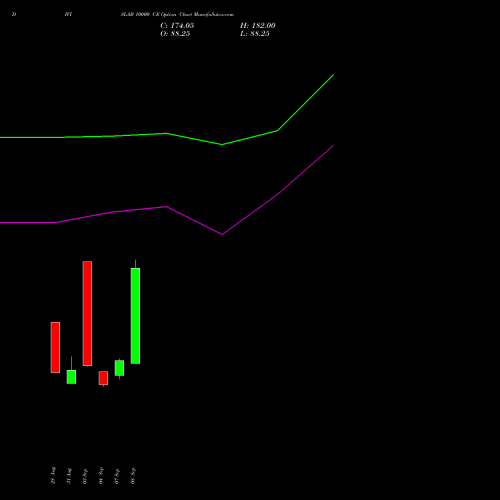
Task: Click the purple indicator line on the chart
Action: 166,207
